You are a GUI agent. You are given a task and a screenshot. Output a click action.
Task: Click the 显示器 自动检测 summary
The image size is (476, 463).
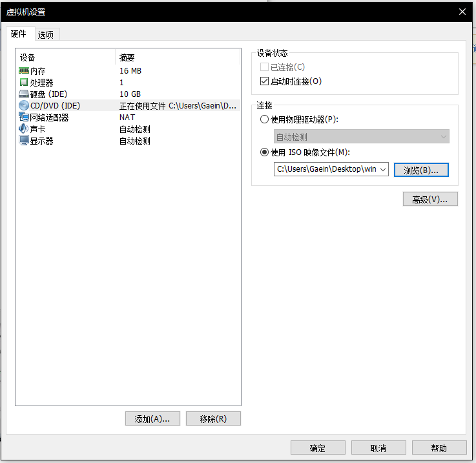coord(134,141)
